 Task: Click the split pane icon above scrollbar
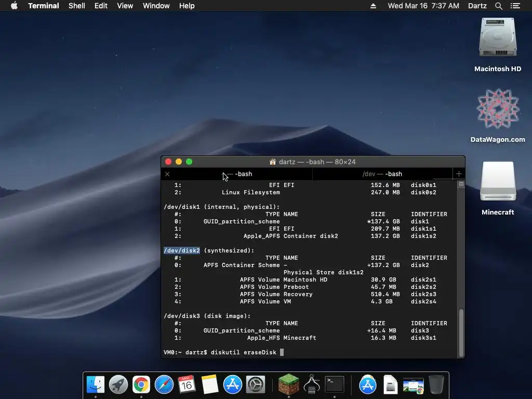click(461, 184)
